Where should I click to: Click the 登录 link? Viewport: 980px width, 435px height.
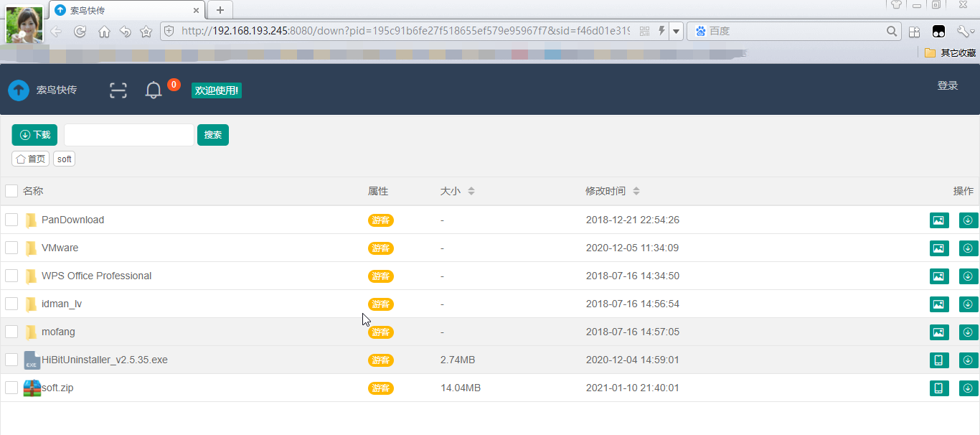tap(948, 85)
